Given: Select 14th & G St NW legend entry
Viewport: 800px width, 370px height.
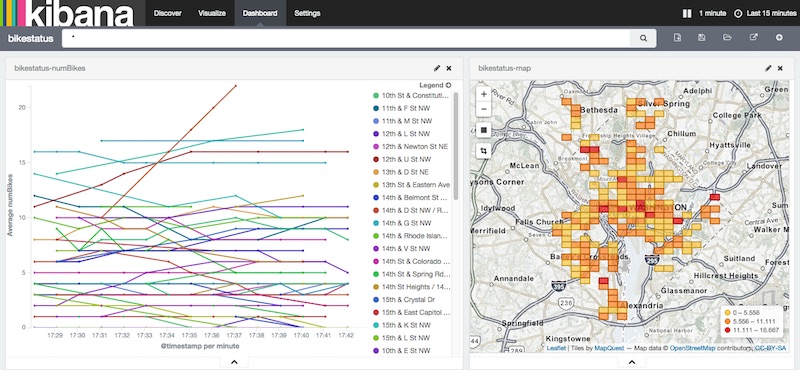Looking at the screenshot, I should click(x=407, y=223).
